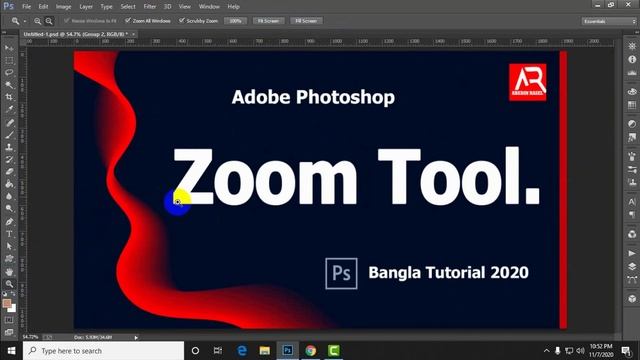
Task: Open the Layer menu
Action: click(x=86, y=7)
